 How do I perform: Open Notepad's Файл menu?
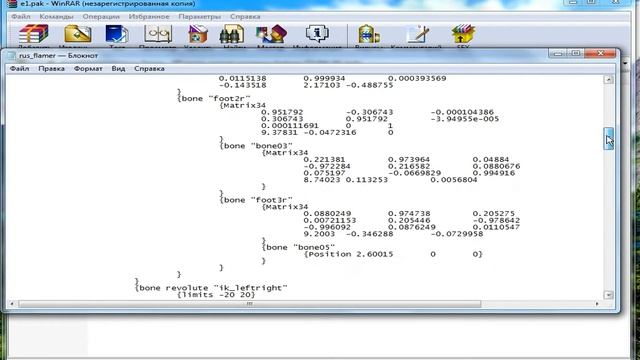click(x=19, y=69)
